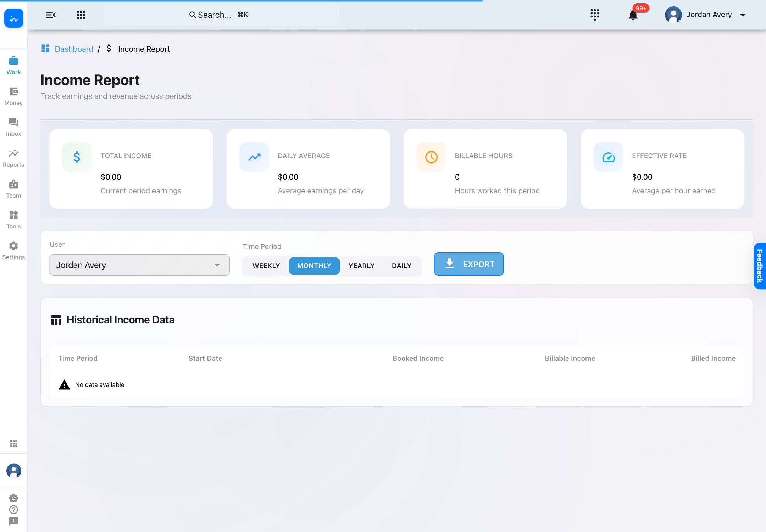Open the Feedback side tab
The height and width of the screenshot is (532, 766).
(760, 266)
